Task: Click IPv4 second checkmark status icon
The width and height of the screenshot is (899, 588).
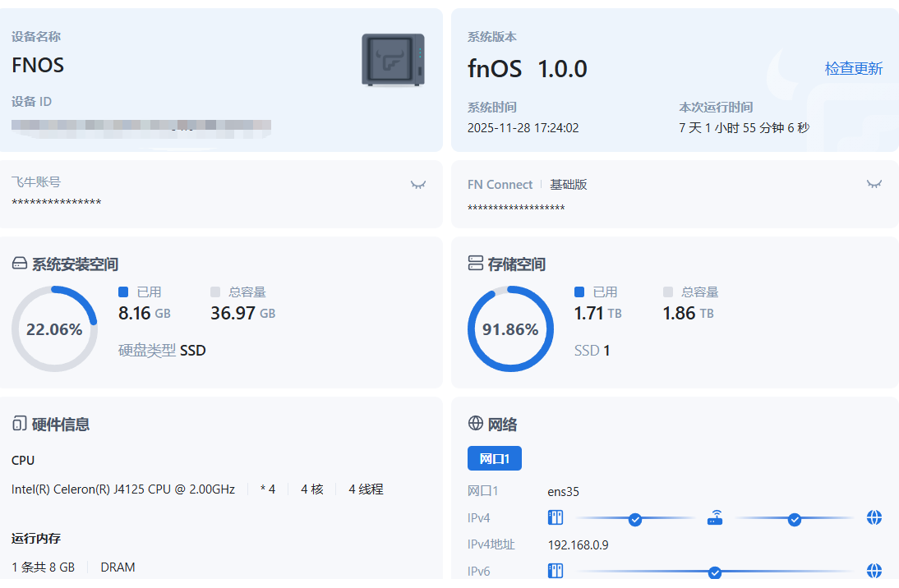Action: click(x=794, y=519)
